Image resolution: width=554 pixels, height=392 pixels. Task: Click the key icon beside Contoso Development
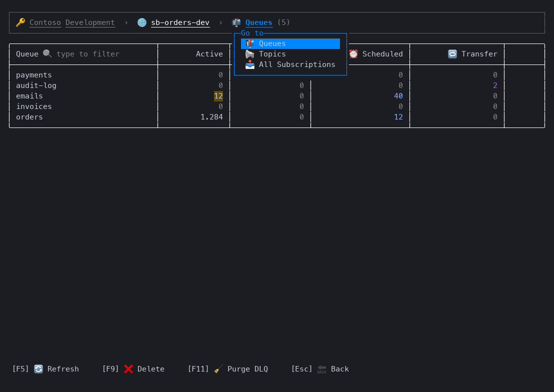(20, 22)
